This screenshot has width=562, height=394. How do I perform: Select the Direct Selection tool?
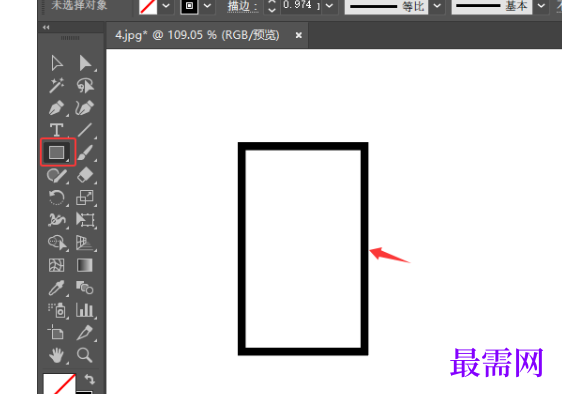[x=85, y=63]
